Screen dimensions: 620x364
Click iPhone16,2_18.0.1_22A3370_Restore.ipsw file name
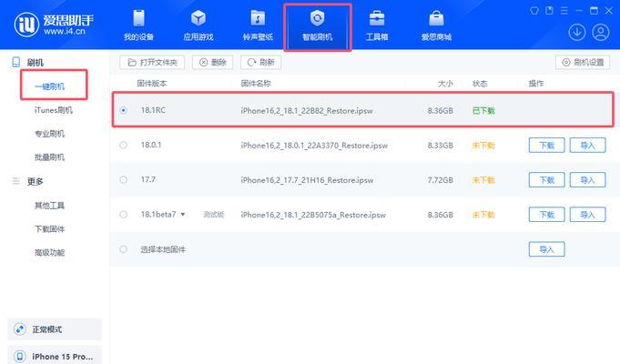[x=314, y=146]
